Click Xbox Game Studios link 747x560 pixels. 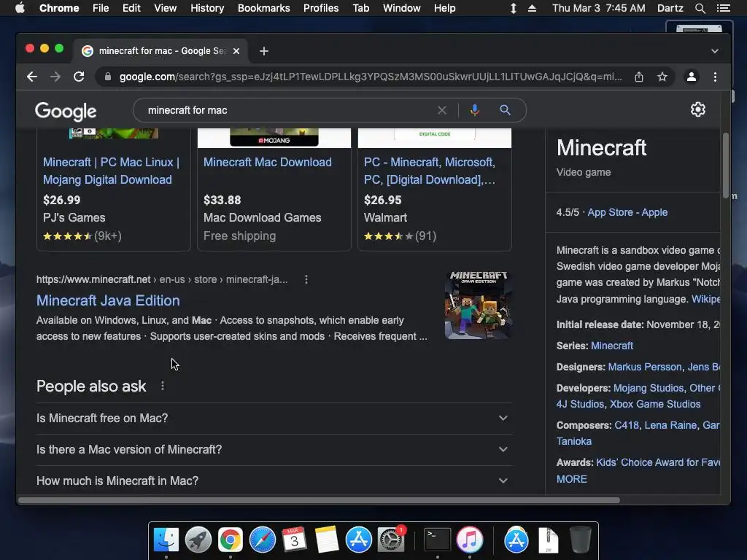[x=655, y=404]
